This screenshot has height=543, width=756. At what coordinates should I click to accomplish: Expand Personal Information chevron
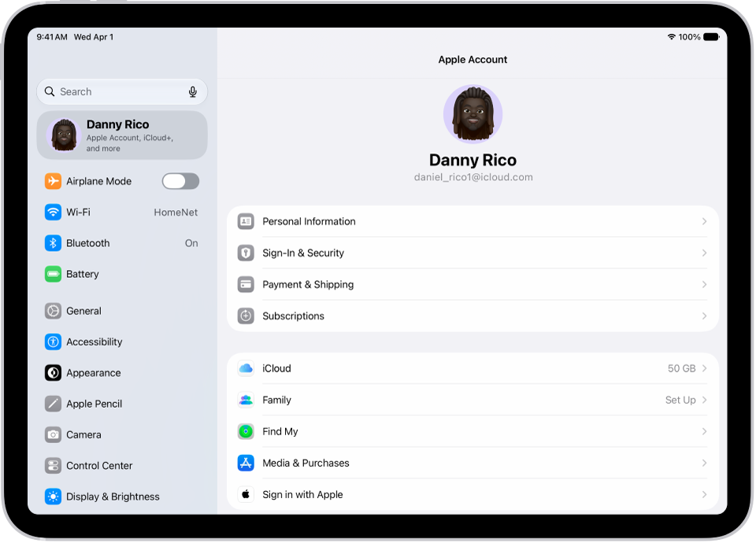[704, 221]
